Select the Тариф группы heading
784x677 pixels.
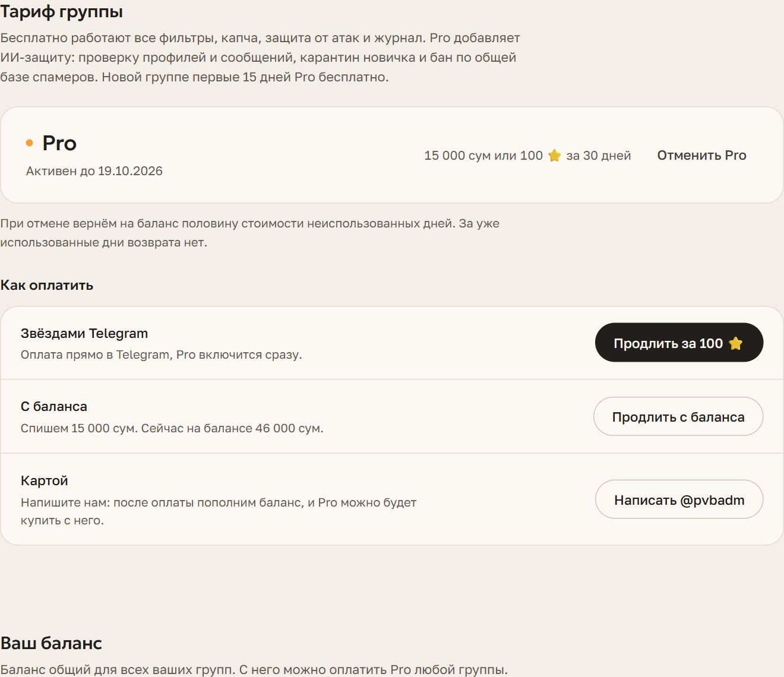click(x=62, y=11)
